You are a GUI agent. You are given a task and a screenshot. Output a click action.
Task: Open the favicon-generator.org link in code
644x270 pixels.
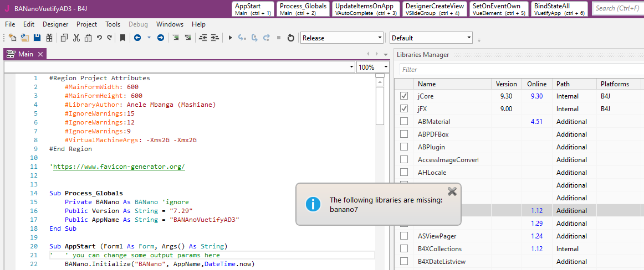pos(119,167)
